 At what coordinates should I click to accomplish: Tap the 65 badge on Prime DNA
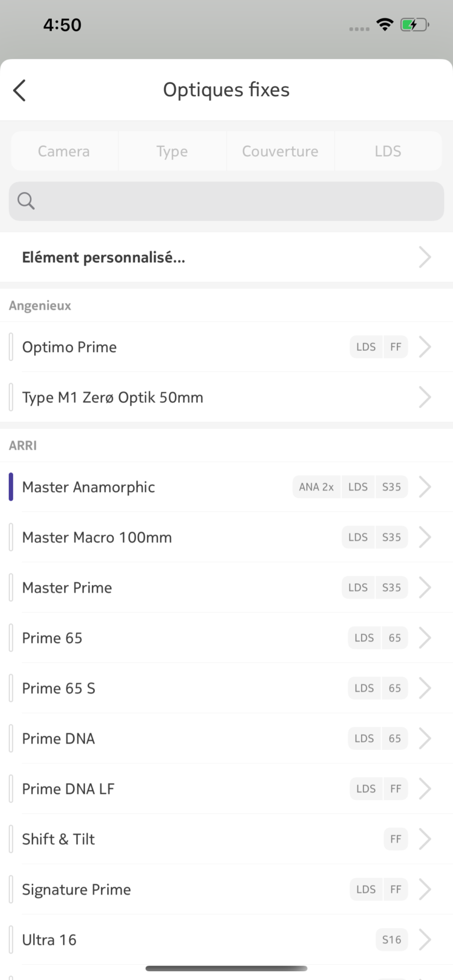(395, 739)
